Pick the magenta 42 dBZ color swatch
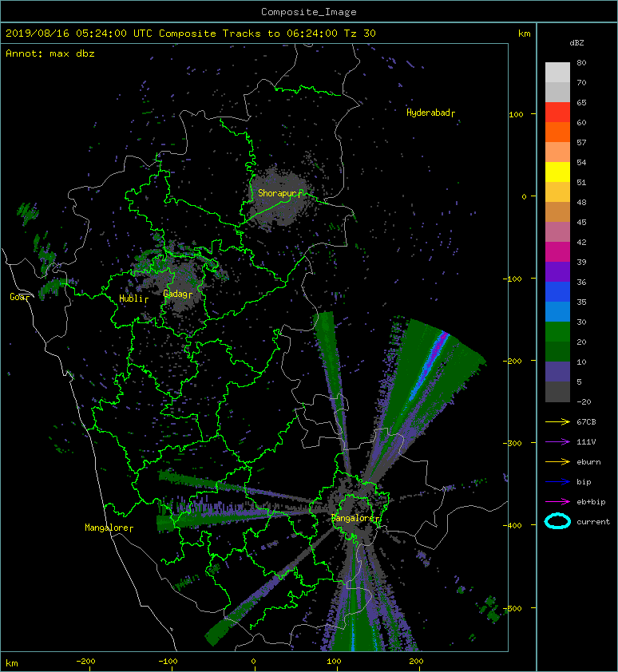Image resolution: width=618 pixels, height=672 pixels. click(x=557, y=252)
